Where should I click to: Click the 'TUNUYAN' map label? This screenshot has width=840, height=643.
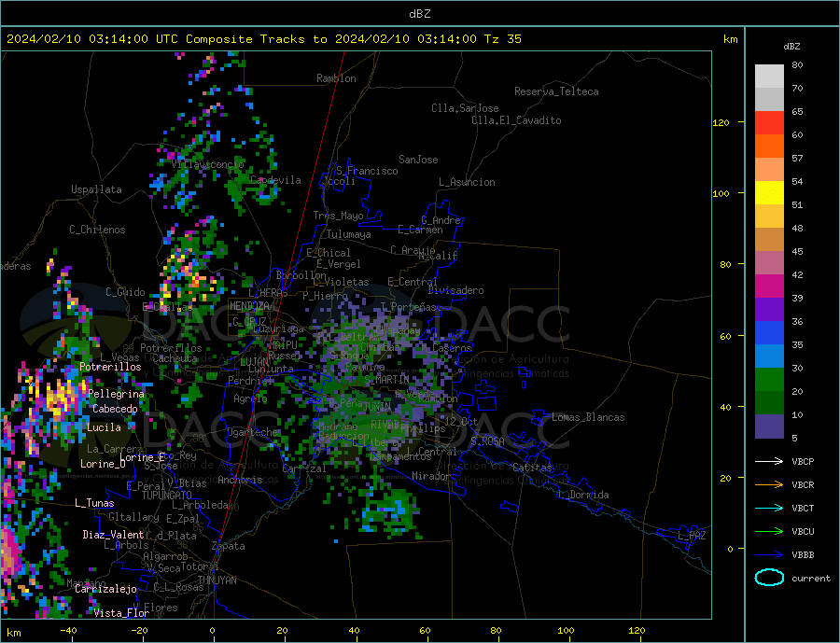(x=217, y=580)
